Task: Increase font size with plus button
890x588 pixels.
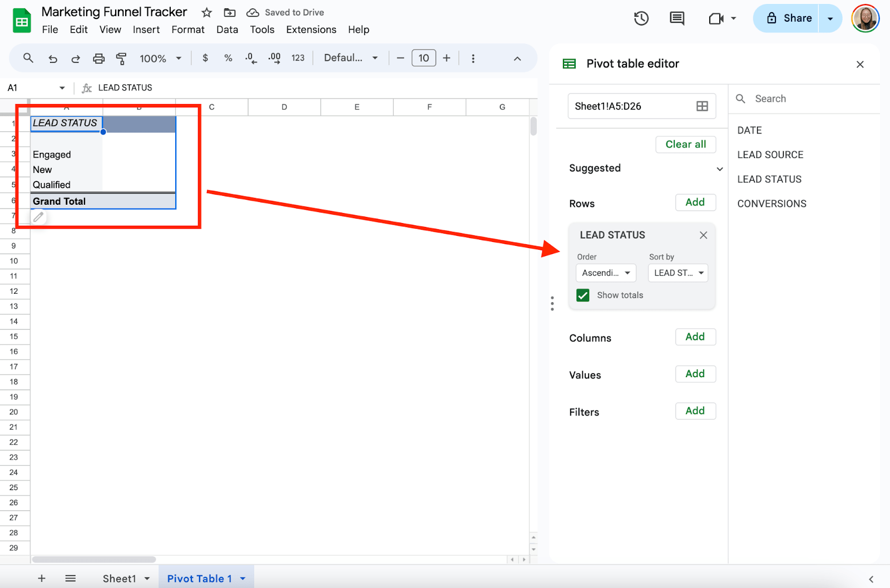Action: pos(447,58)
